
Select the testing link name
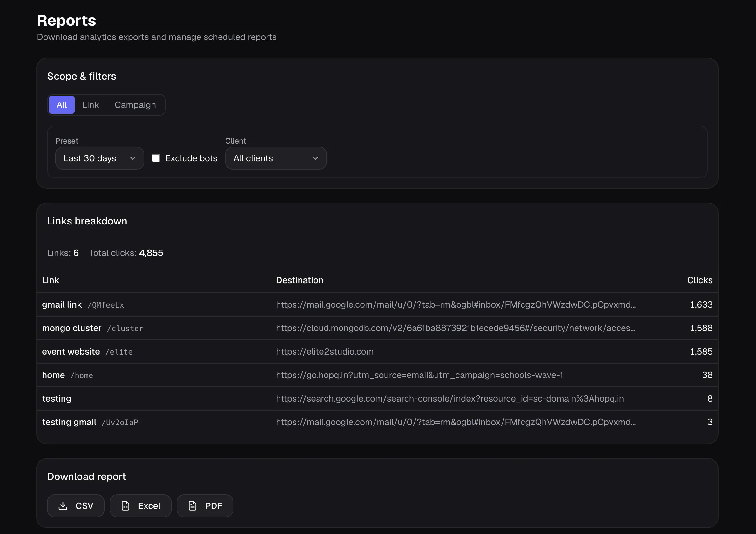(57, 399)
